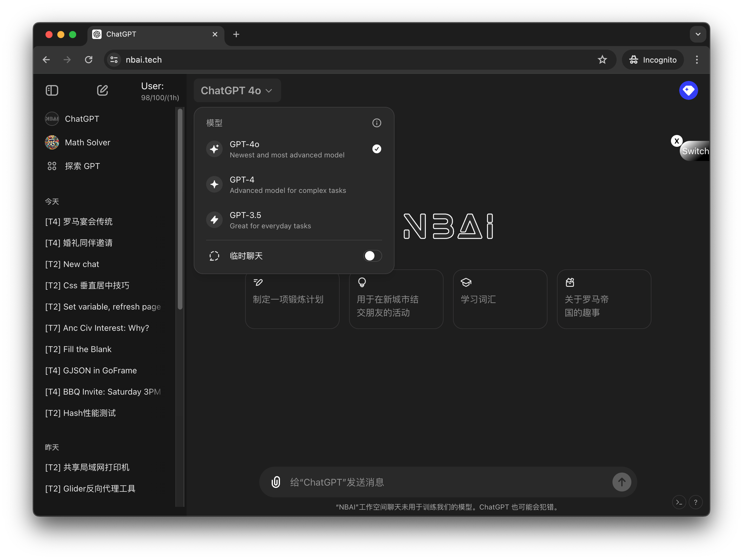Collapse the sidebar panel icon
Viewport: 743px width, 560px height.
[x=52, y=90]
